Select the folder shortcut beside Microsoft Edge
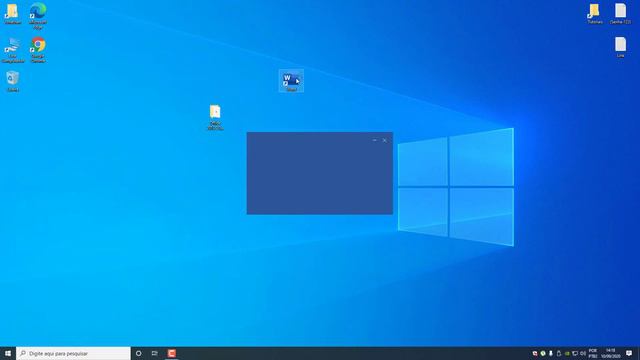640x360 pixels. click(x=13, y=14)
